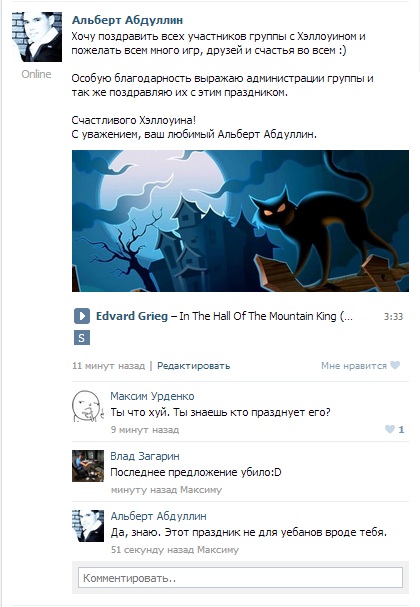Image resolution: width=420 pixels, height=607 pixels.
Task: Open the Влад Загарин profile name link
Action: (x=145, y=456)
